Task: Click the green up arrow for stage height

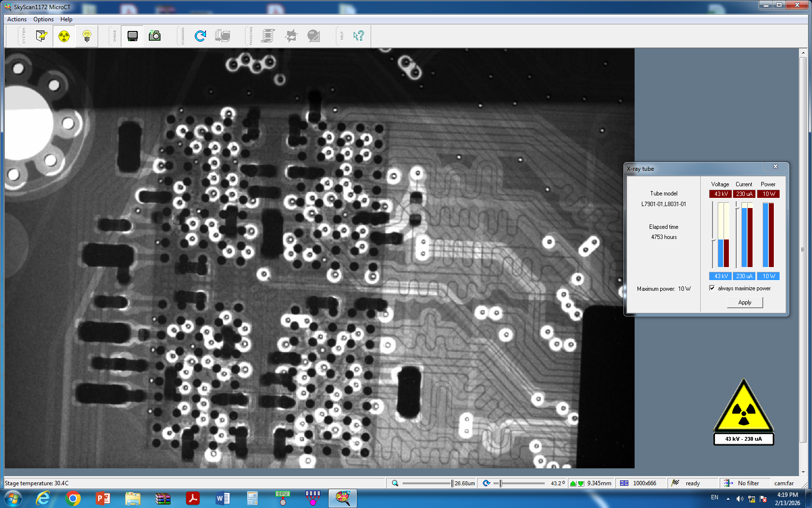Action: [573, 483]
